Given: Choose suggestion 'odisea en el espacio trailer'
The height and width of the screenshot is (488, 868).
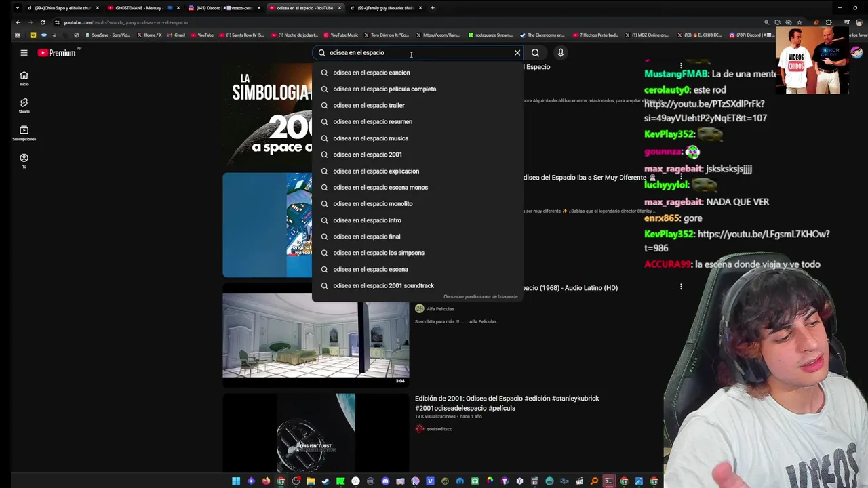Looking at the screenshot, I should (x=418, y=105).
